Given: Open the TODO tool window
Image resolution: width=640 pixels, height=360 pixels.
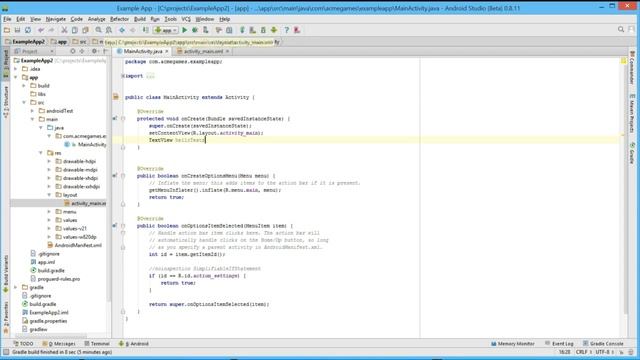Looking at the screenshot, I should [23, 344].
